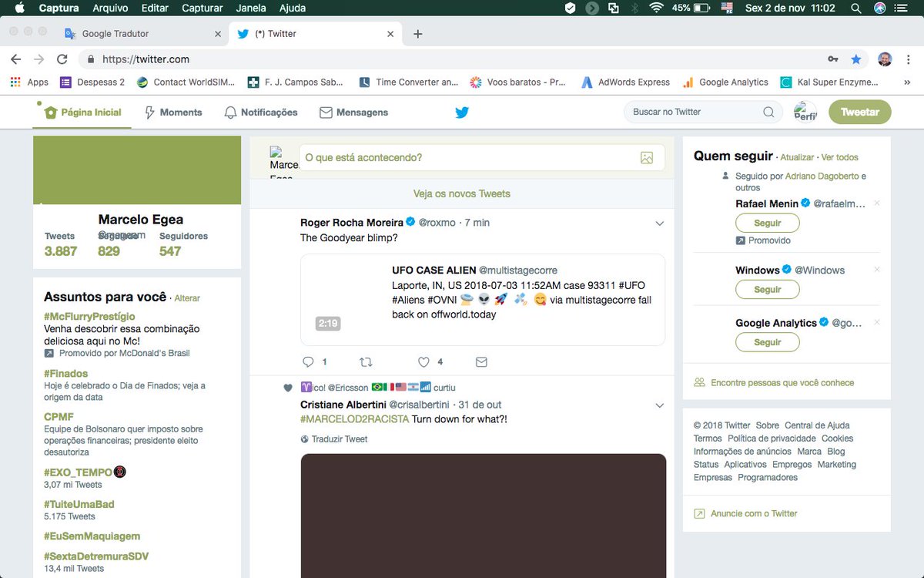Open the CPMF trending topic
This screenshot has height=578, width=924.
click(59, 416)
